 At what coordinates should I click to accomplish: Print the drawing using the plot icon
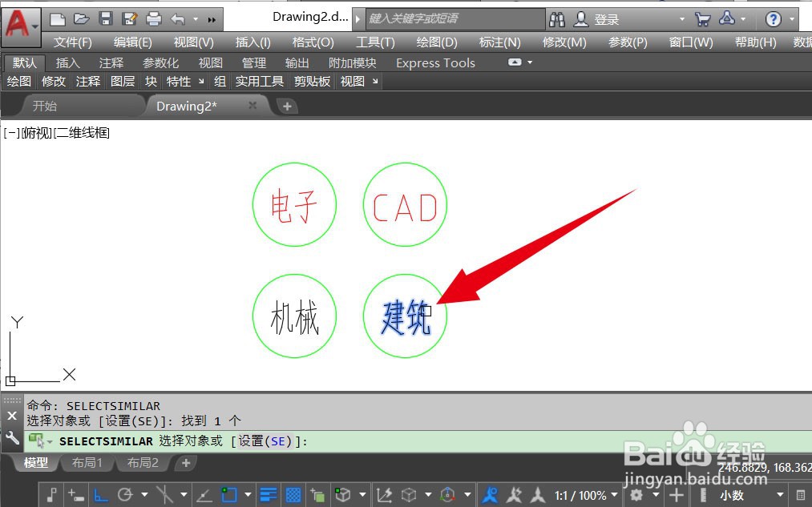(x=154, y=20)
